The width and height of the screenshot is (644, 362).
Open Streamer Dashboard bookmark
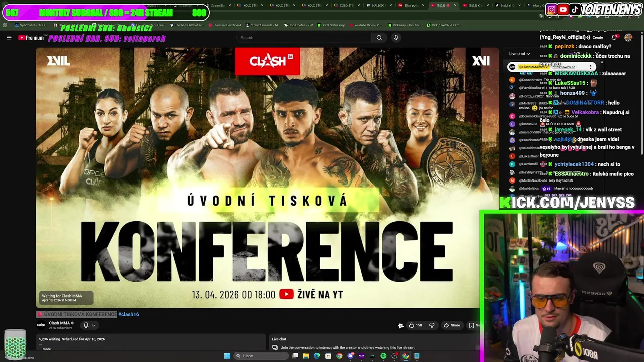(x=224, y=25)
